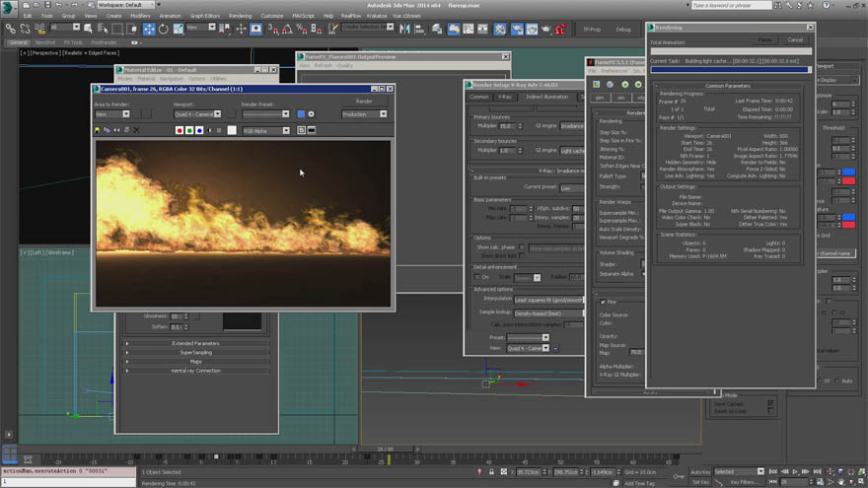Click the teapot Render Production icon

(545, 29)
